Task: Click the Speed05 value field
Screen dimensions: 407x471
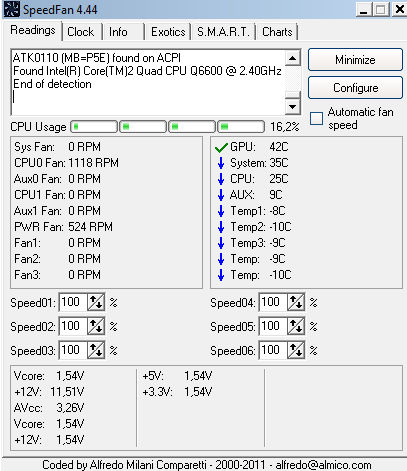Action: pos(273,326)
